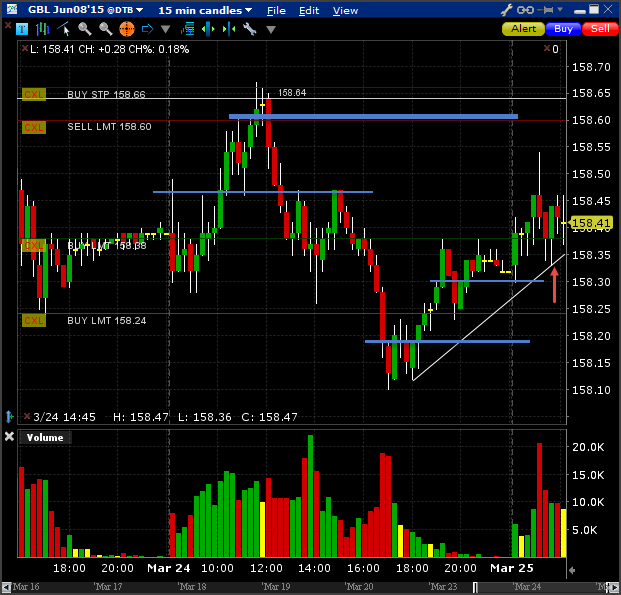Open small dropdown arrow beside pin icon

point(560,9)
